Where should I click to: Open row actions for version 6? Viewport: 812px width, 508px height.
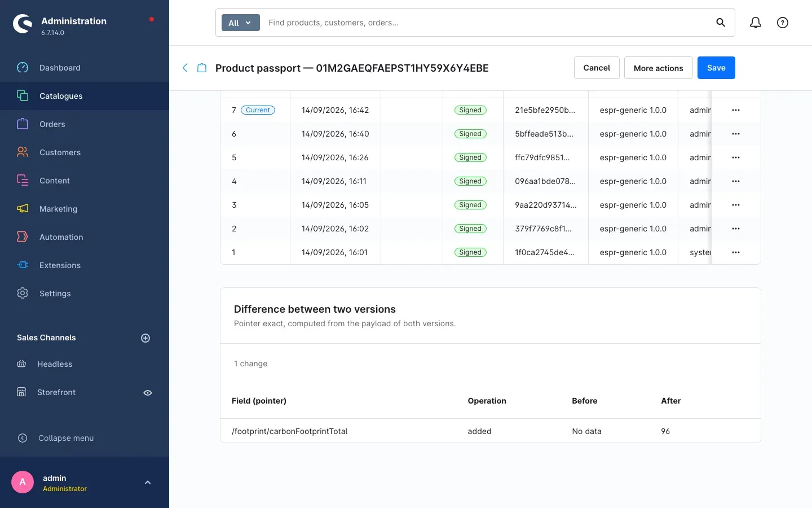736,134
